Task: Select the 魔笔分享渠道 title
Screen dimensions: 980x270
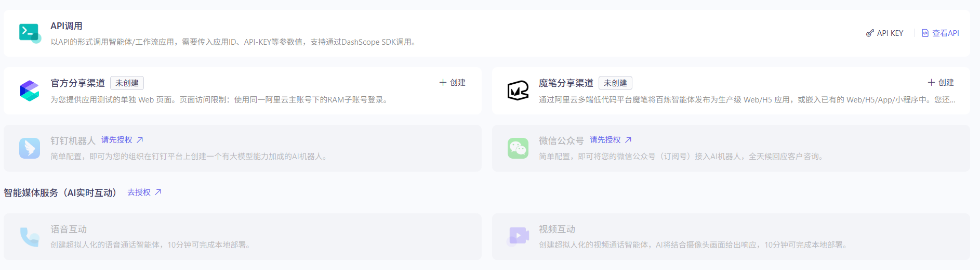Action: [566, 83]
